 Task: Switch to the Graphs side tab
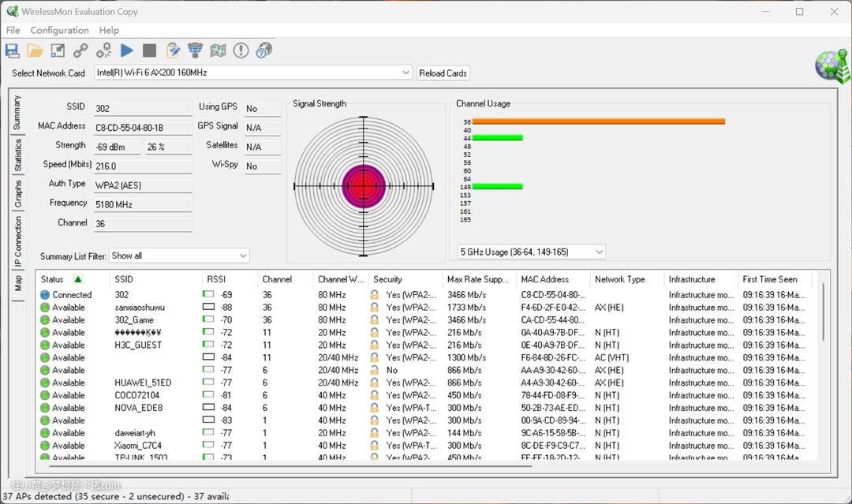click(17, 194)
